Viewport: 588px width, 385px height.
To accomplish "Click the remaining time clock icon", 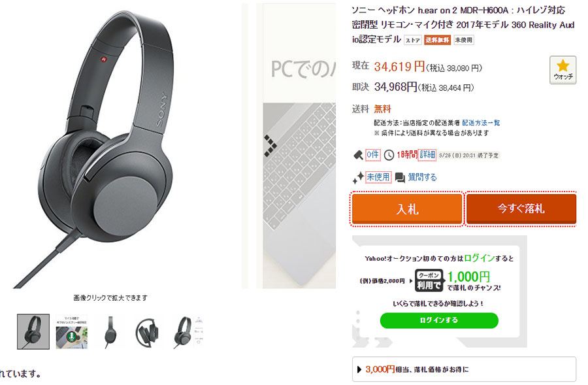I will pos(389,155).
